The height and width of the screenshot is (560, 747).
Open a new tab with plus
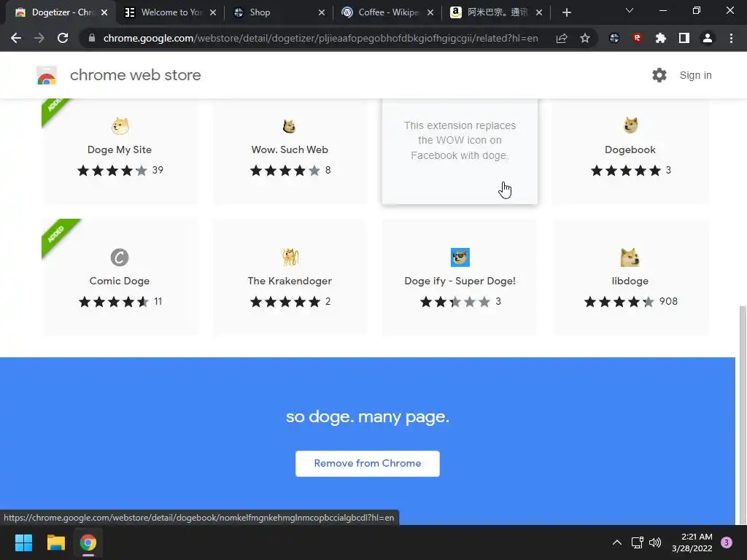[566, 12]
